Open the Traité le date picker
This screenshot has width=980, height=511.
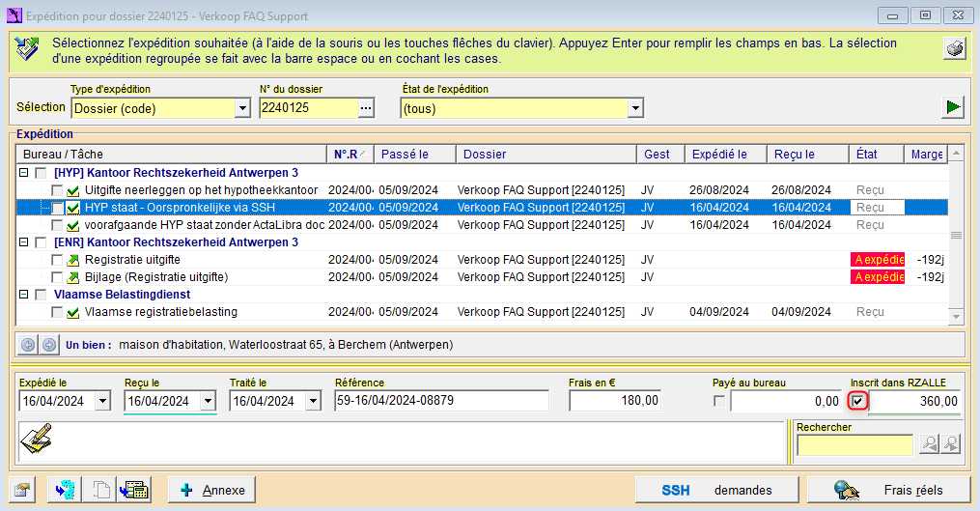pyautogui.click(x=313, y=401)
